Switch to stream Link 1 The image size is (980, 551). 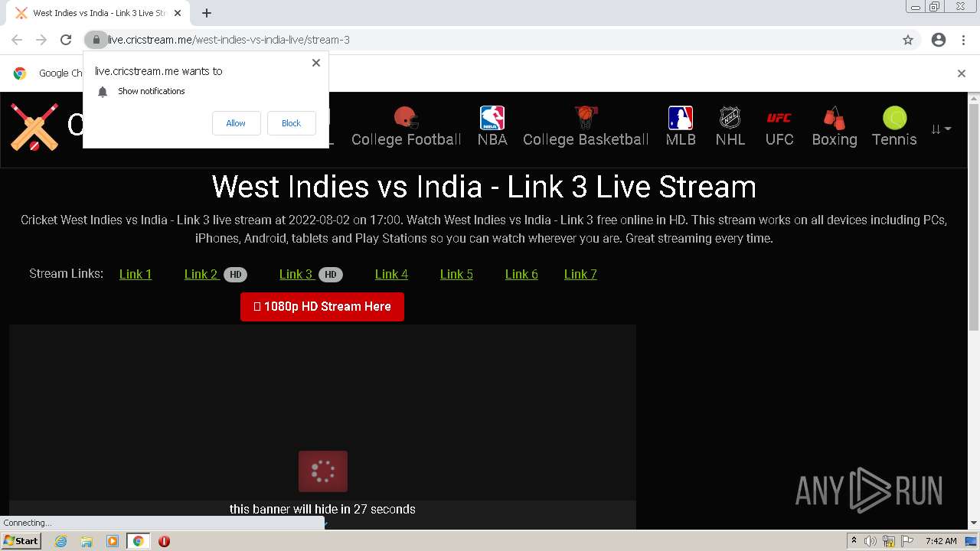(x=136, y=274)
